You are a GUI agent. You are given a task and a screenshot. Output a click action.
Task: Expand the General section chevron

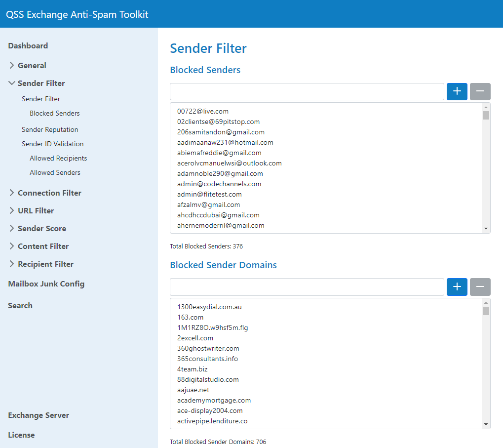pyautogui.click(x=11, y=66)
